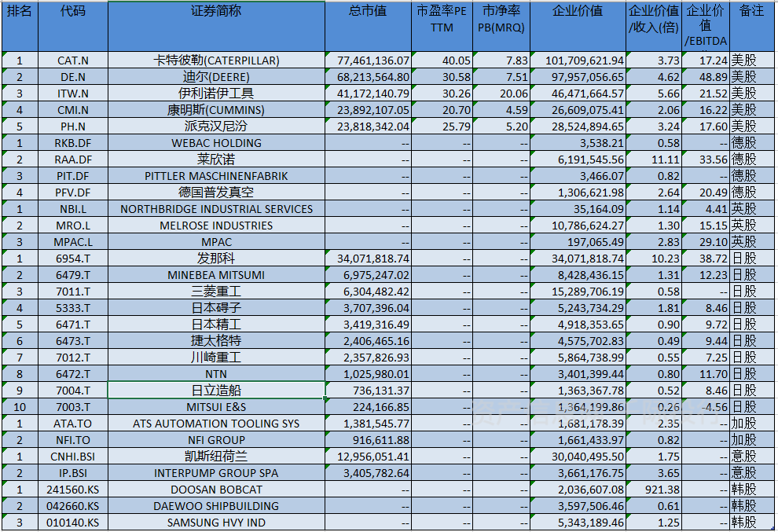The width and height of the screenshot is (778, 532).
Task: Select the 企业价值 column header
Action: (578, 26)
